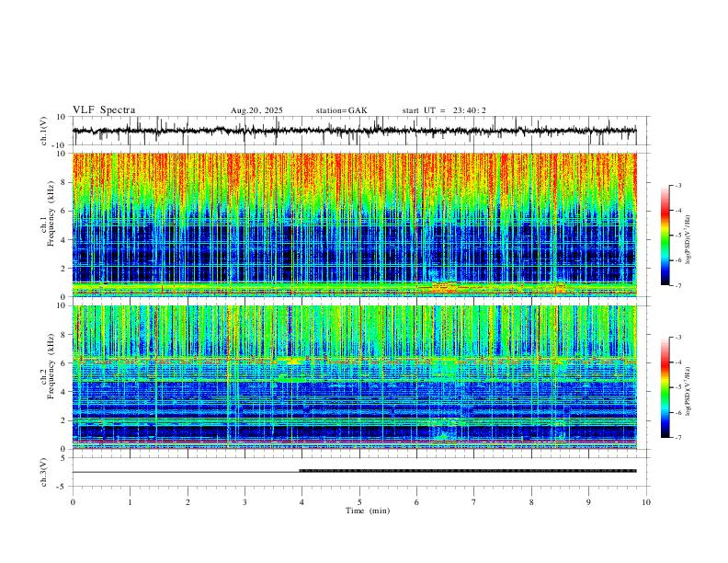This screenshot has width=728, height=563.
Task: Click the "station=GAK" header label
Action: pos(341,110)
